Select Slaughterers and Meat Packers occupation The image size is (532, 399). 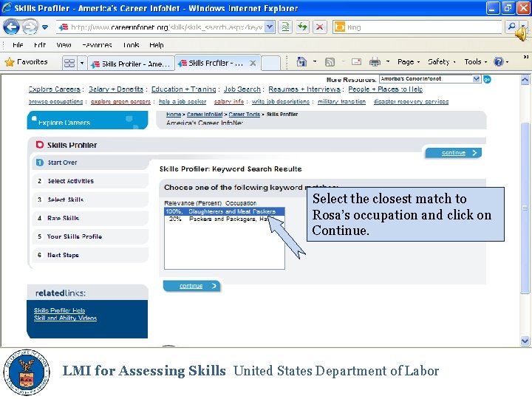[225, 211]
